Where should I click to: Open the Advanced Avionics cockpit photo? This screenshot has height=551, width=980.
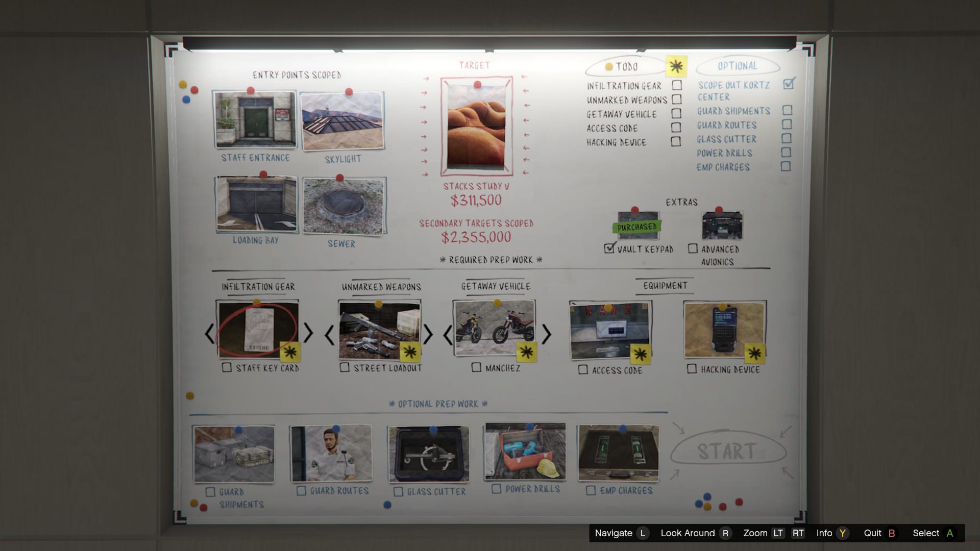(722, 225)
